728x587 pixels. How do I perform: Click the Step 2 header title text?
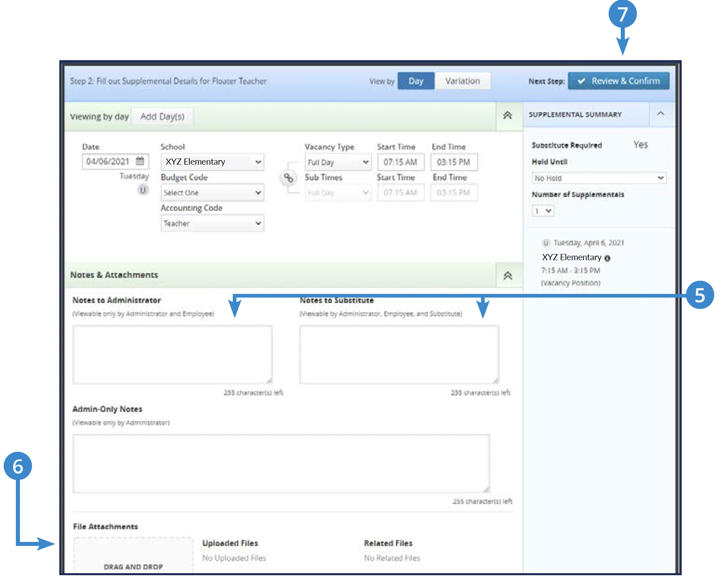(168, 81)
